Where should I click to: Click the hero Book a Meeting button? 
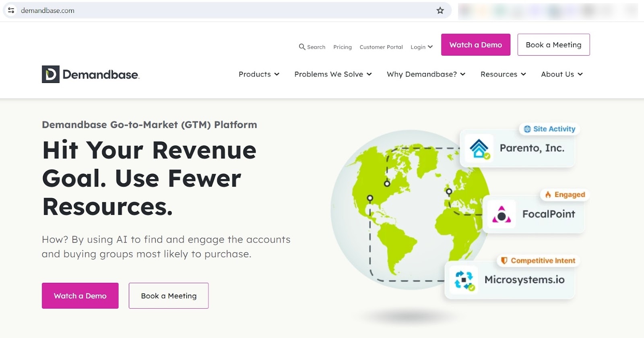click(169, 296)
